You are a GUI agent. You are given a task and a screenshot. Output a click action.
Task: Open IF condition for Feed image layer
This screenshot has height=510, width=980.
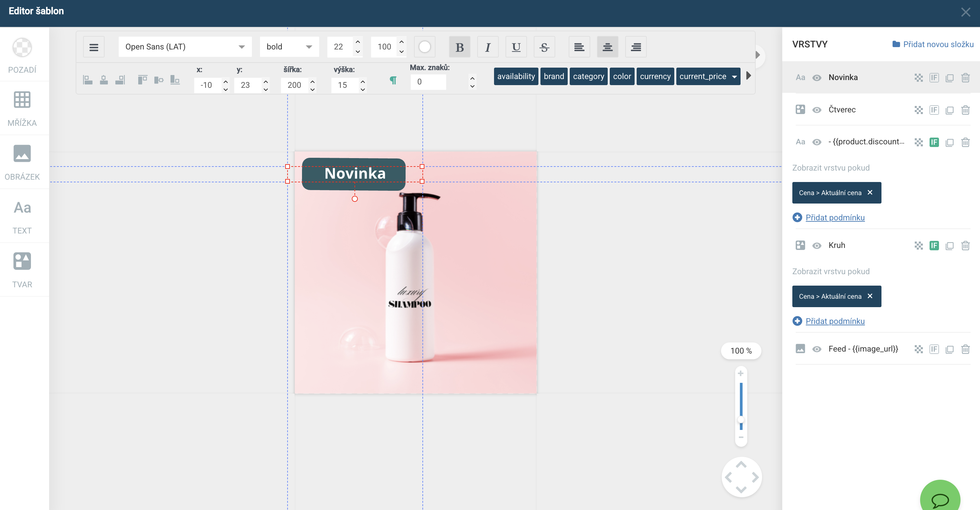934,349
